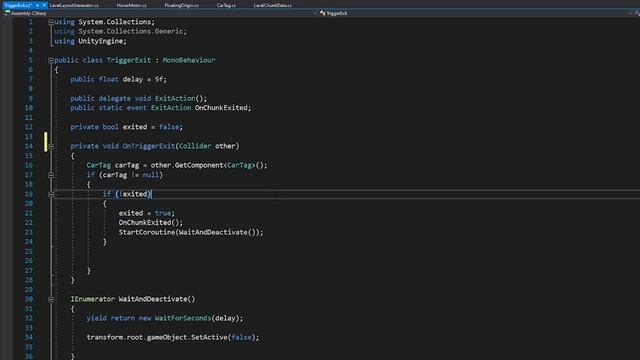Click 'using System.Collections;' on line 1

[x=104, y=22]
